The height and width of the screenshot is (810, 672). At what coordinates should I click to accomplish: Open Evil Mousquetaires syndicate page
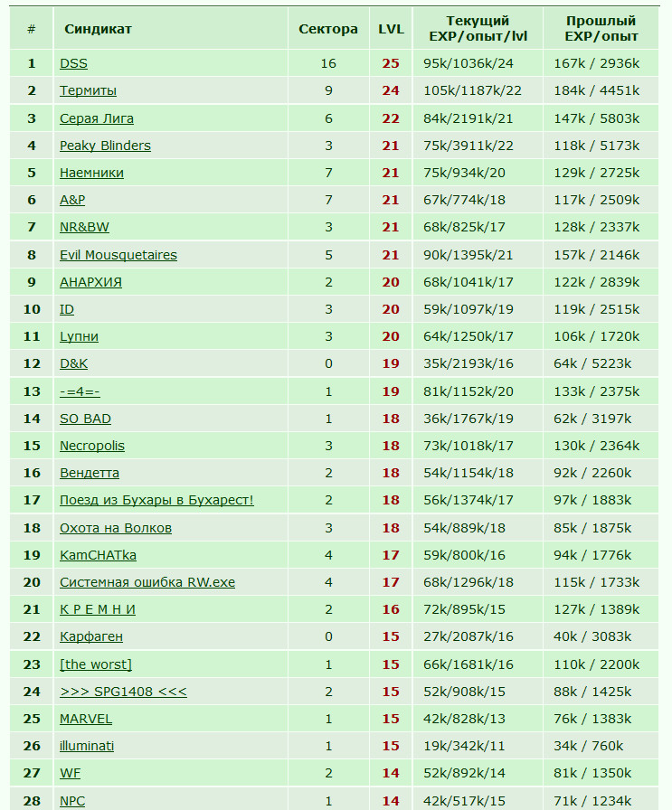coord(118,255)
